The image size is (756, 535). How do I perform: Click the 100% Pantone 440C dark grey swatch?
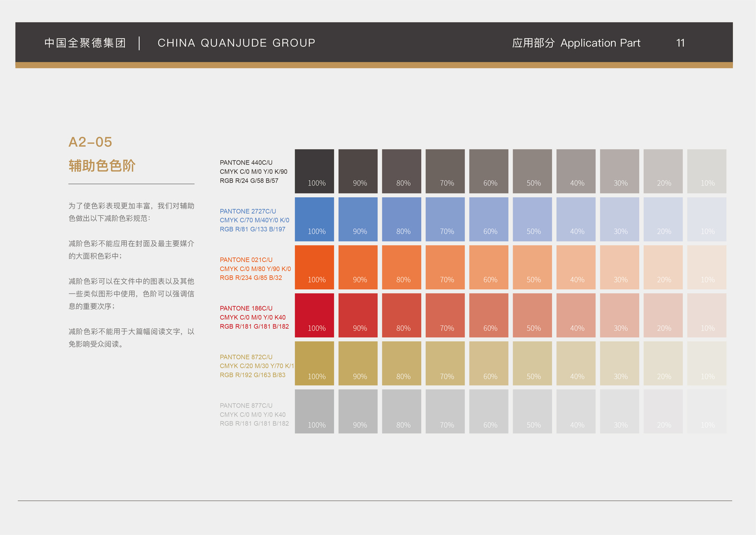[x=314, y=171]
